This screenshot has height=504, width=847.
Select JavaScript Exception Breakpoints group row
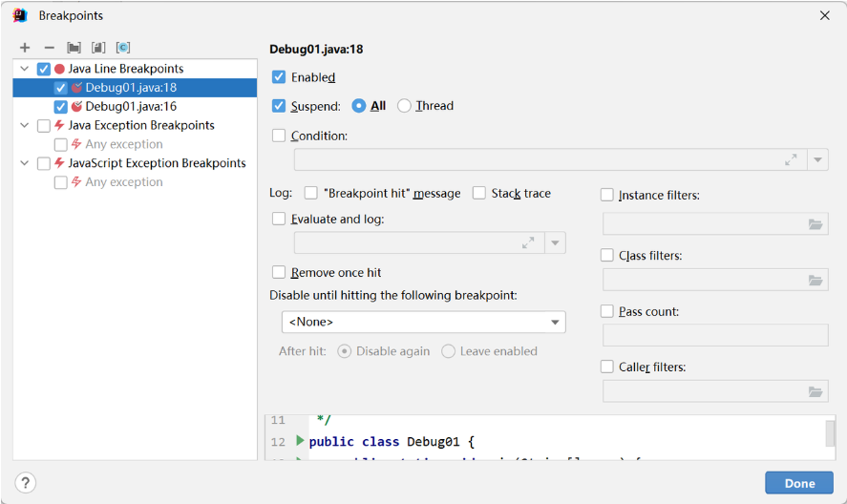coord(135,163)
